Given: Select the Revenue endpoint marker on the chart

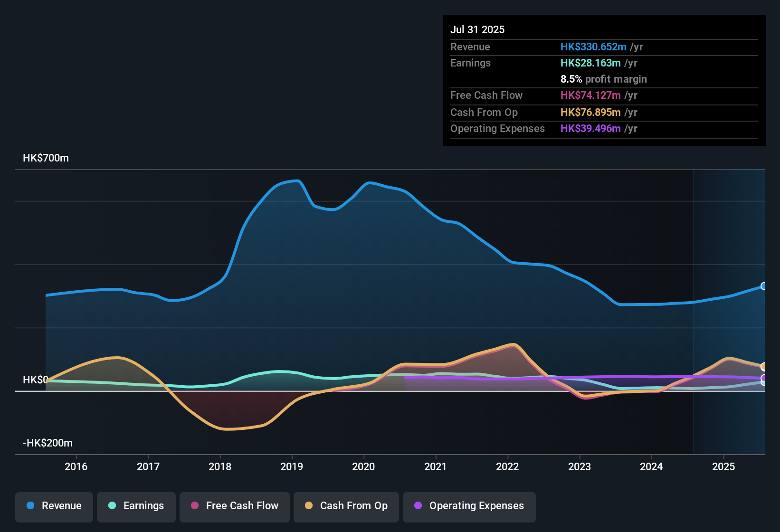Looking at the screenshot, I should coord(764,286).
